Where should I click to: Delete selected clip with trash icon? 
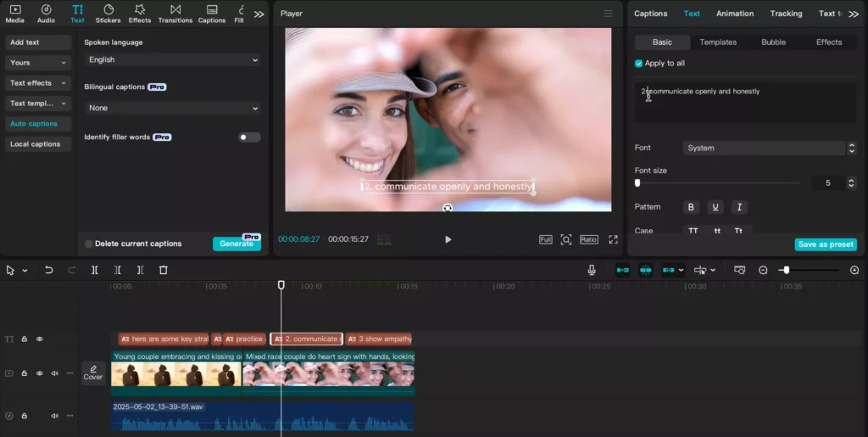click(164, 270)
